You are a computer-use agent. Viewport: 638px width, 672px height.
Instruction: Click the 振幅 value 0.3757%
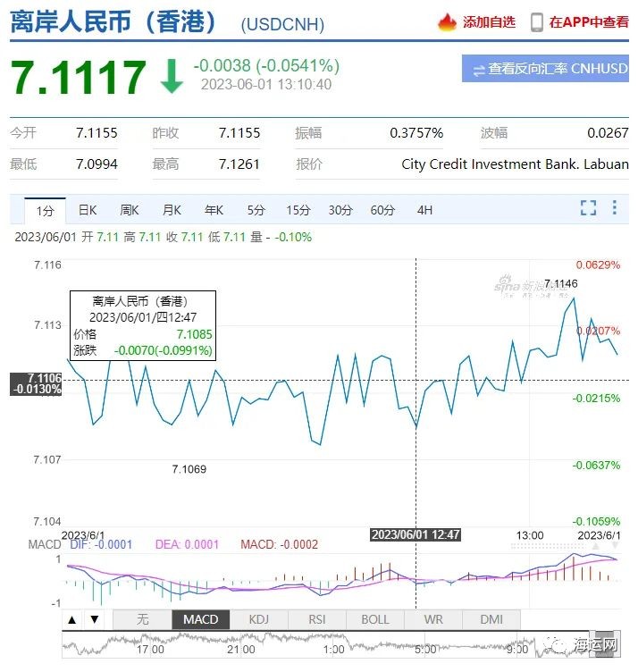click(416, 133)
